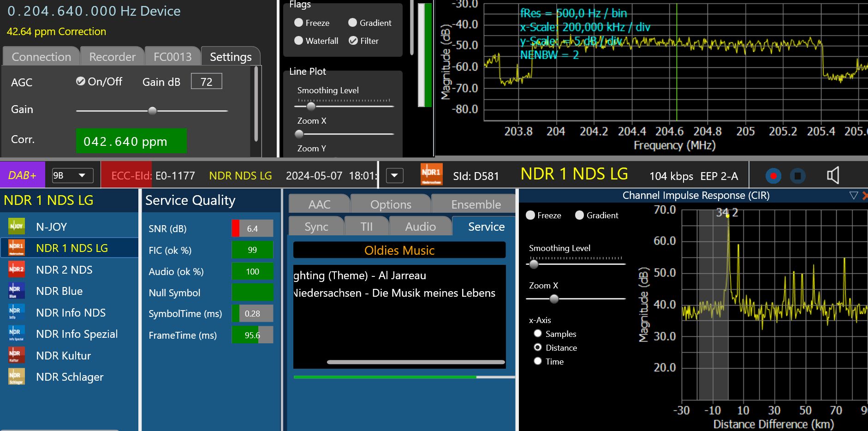
Task: Click the NDR 2 NDS station logo
Action: pos(17,269)
